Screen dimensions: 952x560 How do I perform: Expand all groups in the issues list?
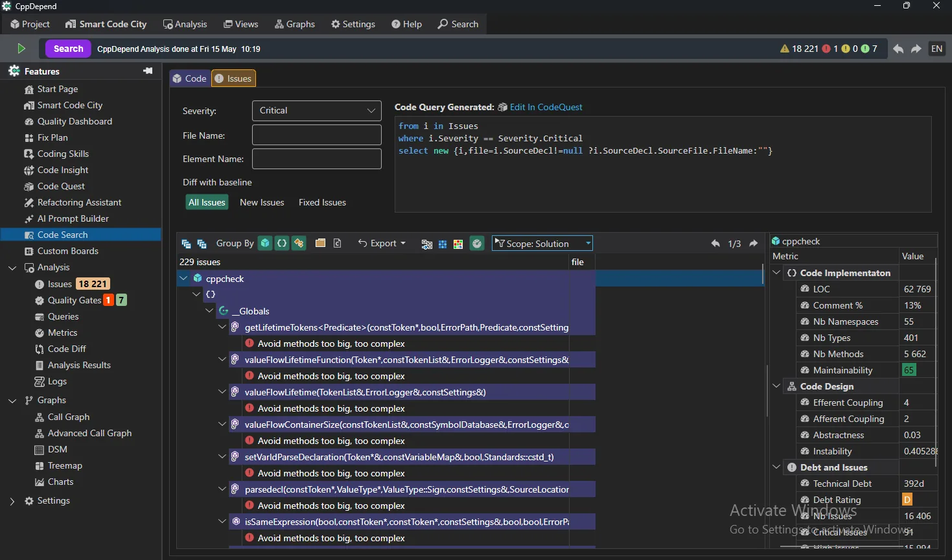202,244
